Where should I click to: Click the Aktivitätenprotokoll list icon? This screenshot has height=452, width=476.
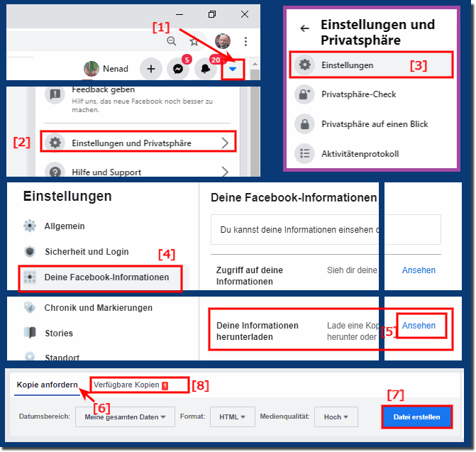(304, 153)
